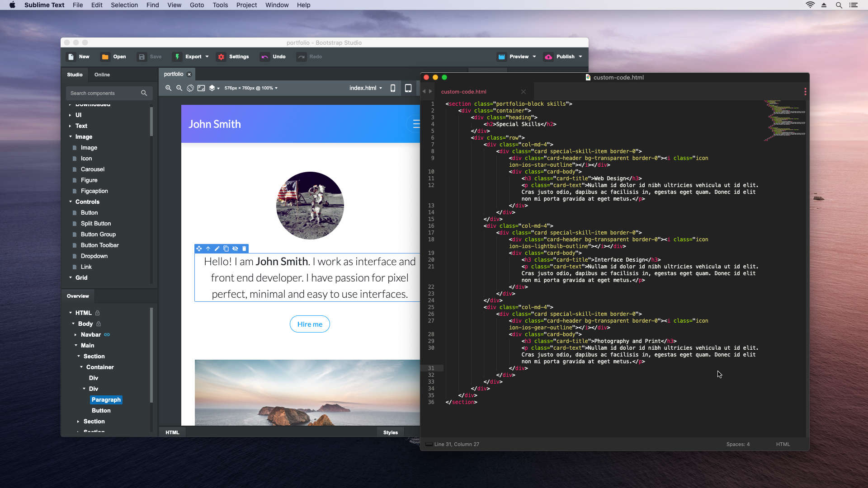Toggle the Studio tab in left panel
Image resolution: width=868 pixels, height=488 pixels.
click(75, 75)
